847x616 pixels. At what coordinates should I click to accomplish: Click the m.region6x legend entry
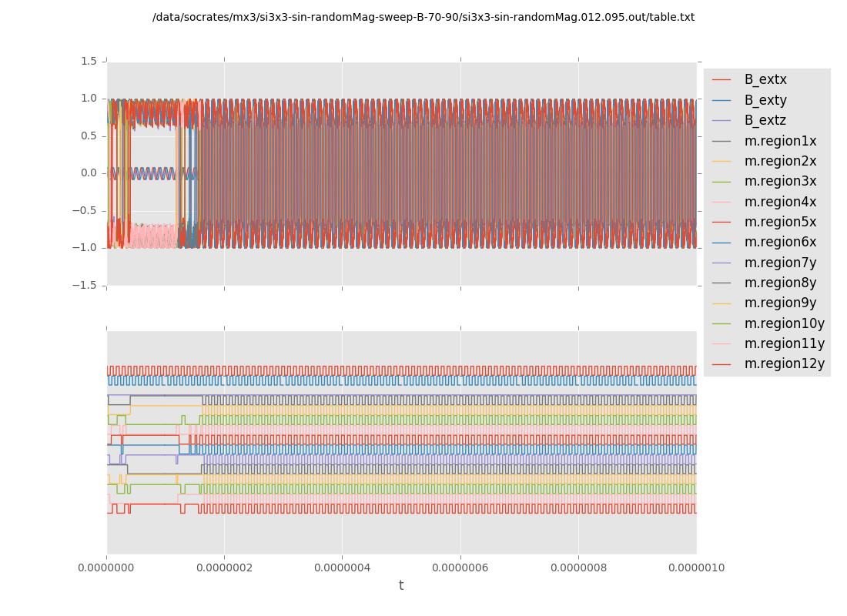pos(780,242)
